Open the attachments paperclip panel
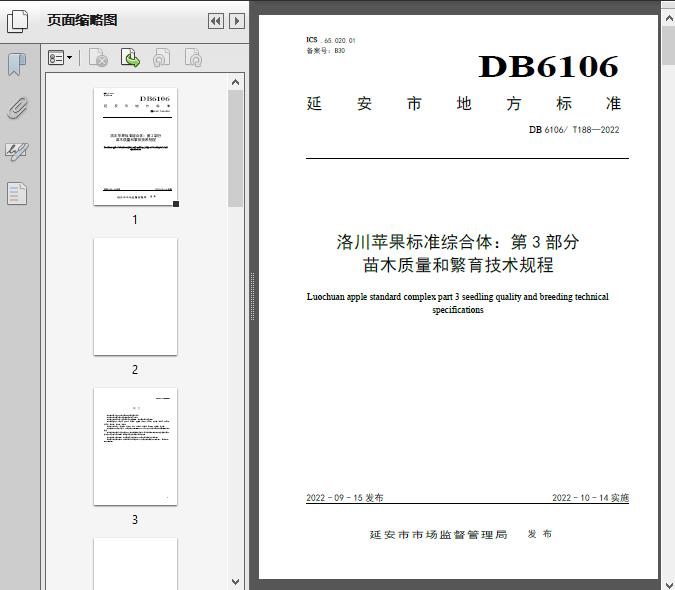This screenshot has width=675, height=590. tap(18, 108)
